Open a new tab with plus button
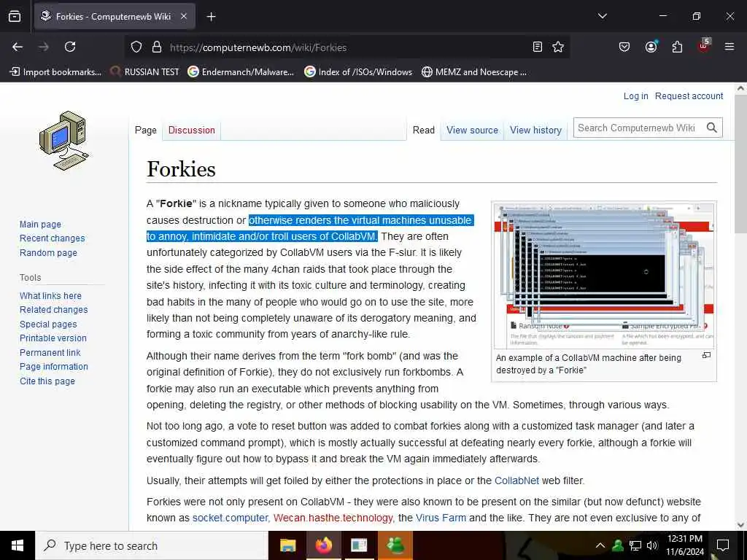 click(x=211, y=17)
